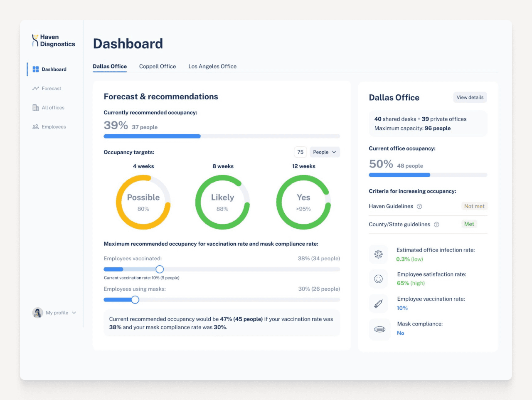Click the Not met status badge
This screenshot has width=532, height=400.
pyautogui.click(x=474, y=206)
